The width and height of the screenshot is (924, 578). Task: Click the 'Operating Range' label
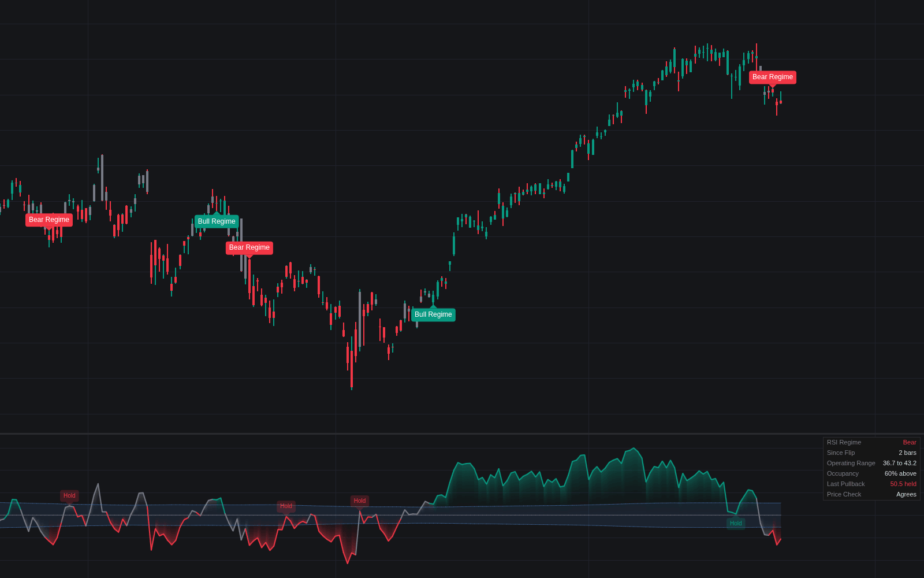[851, 463]
